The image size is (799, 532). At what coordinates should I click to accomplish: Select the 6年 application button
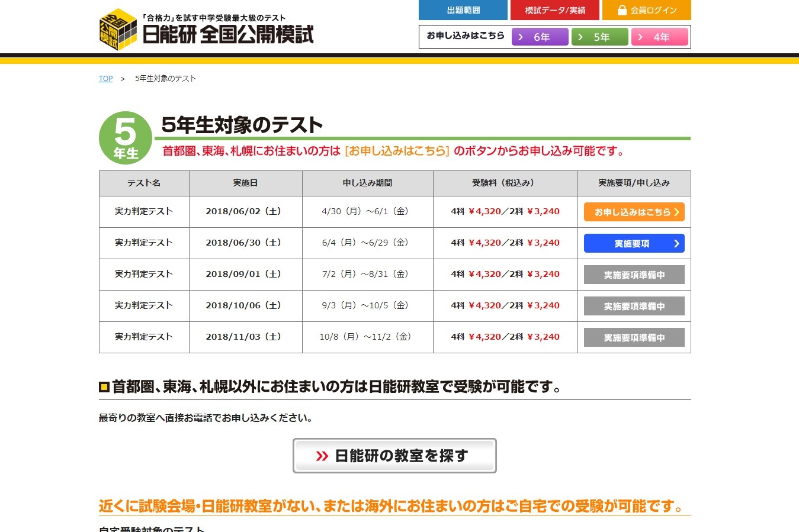pos(540,36)
